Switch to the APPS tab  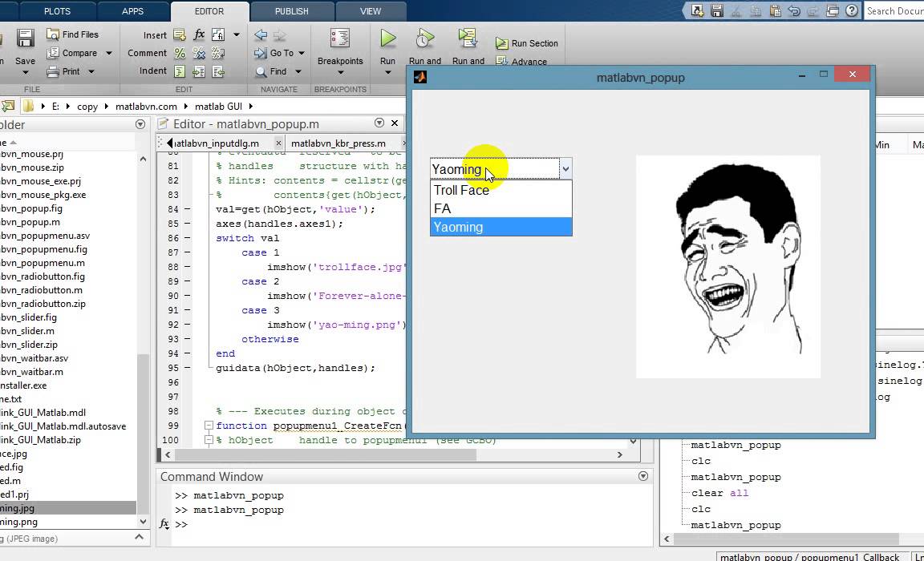coord(132,11)
